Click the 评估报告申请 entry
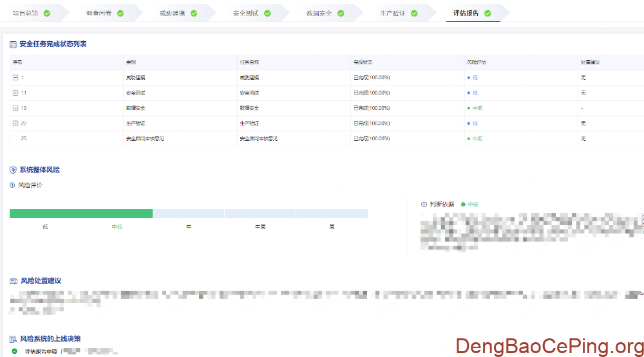 41,351
